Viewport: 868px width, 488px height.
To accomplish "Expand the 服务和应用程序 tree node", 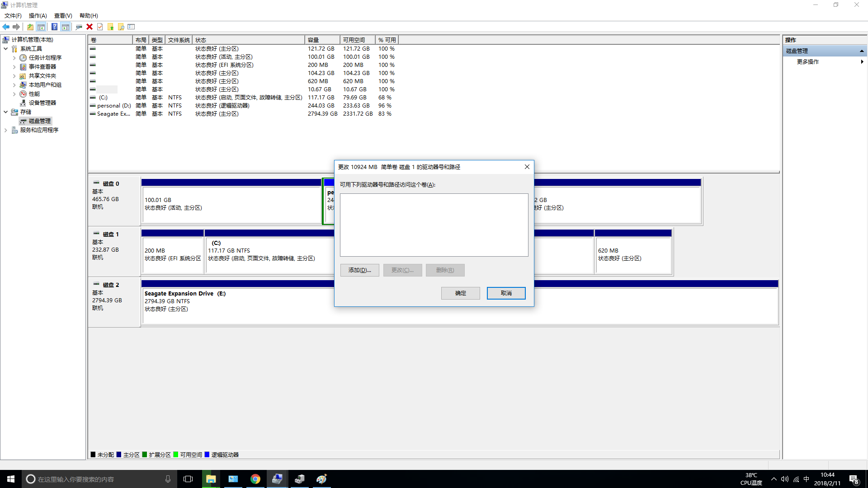I will pyautogui.click(x=5, y=130).
